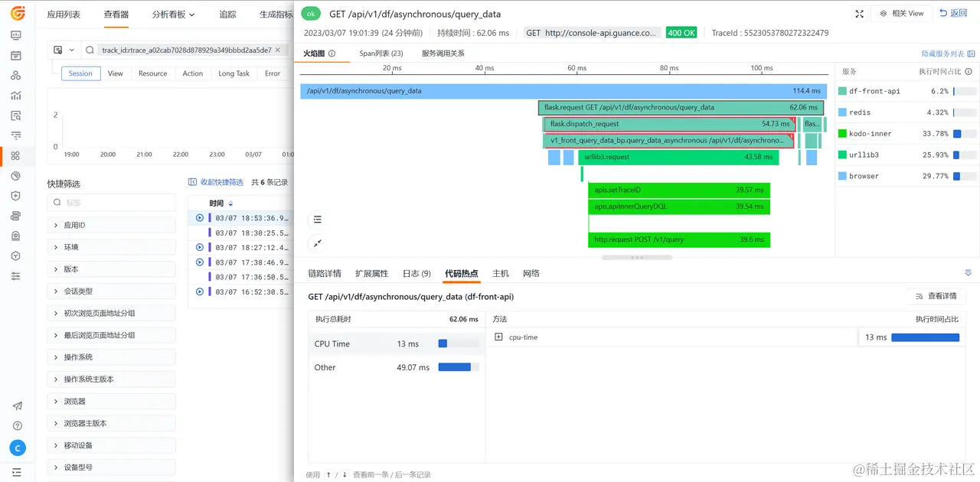Expand the 会话类型 quick filter
Viewport: 980px width, 482px height.
112,291
